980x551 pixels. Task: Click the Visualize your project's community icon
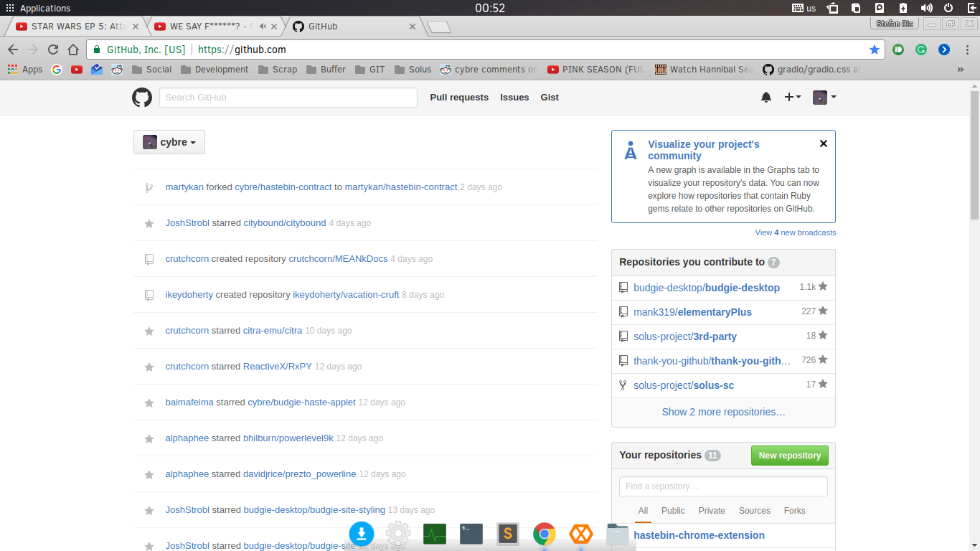[x=631, y=151]
